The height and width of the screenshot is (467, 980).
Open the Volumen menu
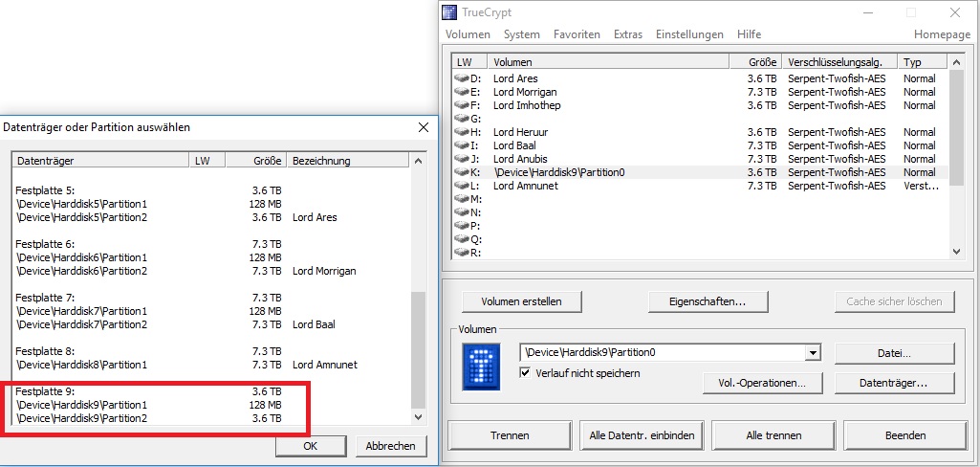click(x=468, y=35)
